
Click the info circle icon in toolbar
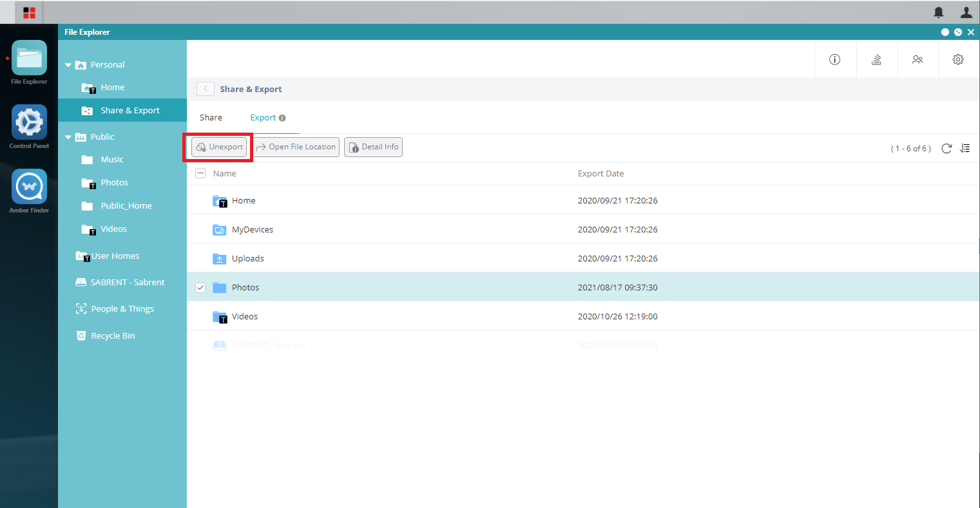click(835, 59)
